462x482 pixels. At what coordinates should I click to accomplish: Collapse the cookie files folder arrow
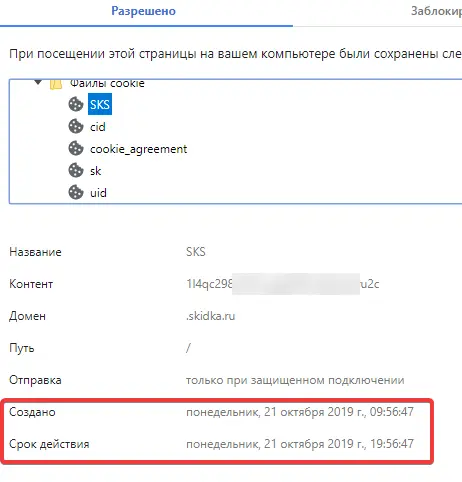point(38,82)
